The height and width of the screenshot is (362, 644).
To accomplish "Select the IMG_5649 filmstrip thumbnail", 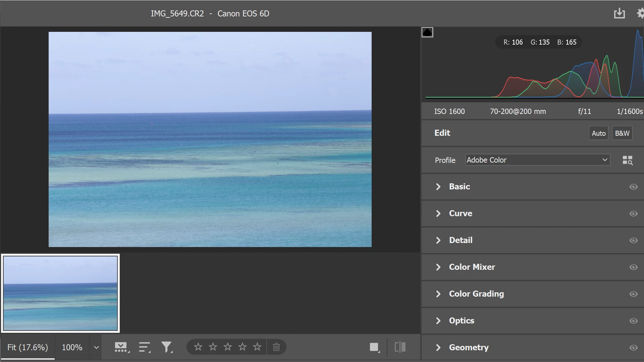I will click(x=60, y=293).
